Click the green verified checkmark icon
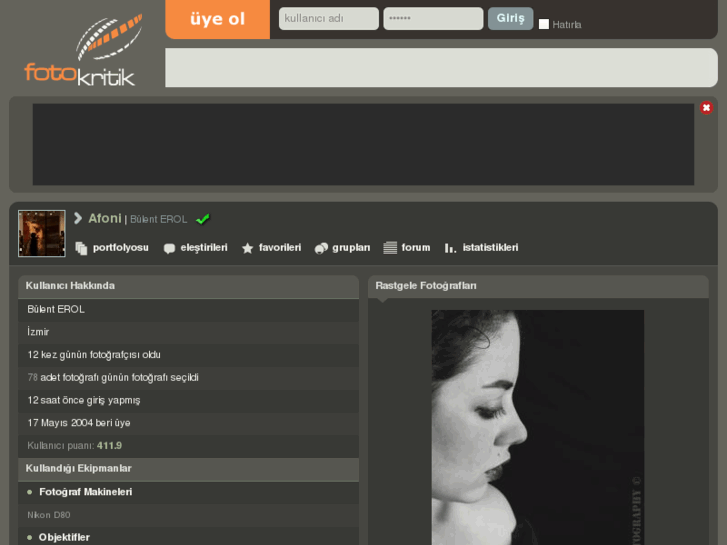The image size is (727, 545). pos(203,219)
